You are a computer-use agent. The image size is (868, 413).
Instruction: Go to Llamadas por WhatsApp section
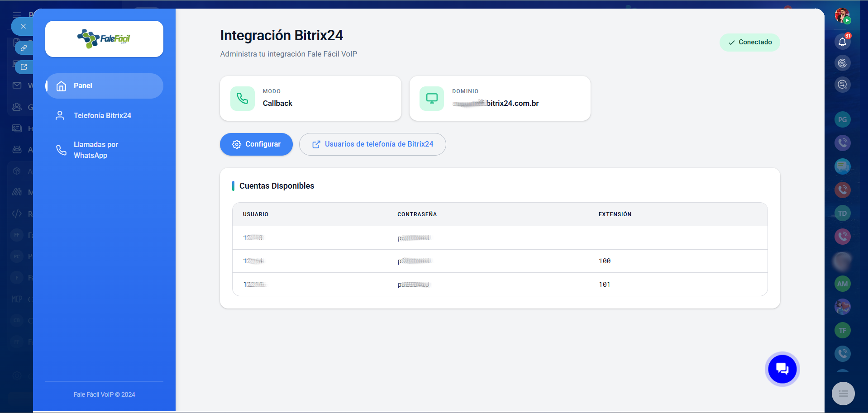(96, 150)
